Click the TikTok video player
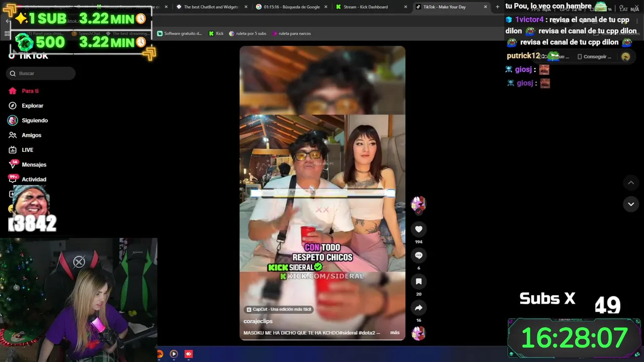The image size is (644, 362). click(x=322, y=193)
